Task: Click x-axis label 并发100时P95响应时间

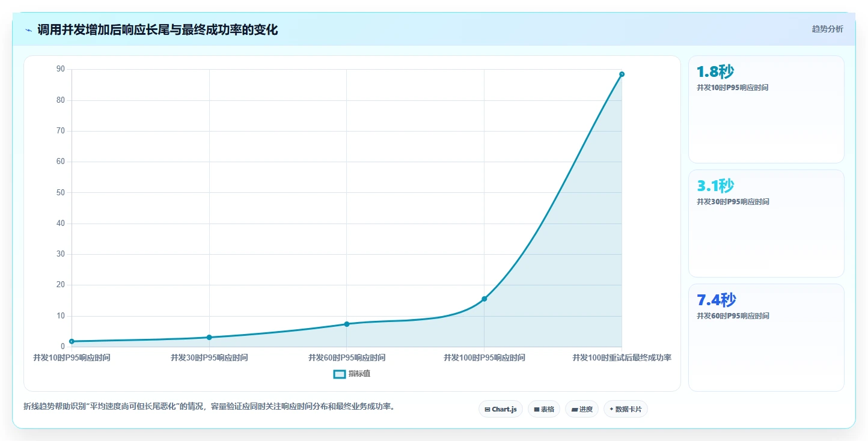Action: coord(484,357)
